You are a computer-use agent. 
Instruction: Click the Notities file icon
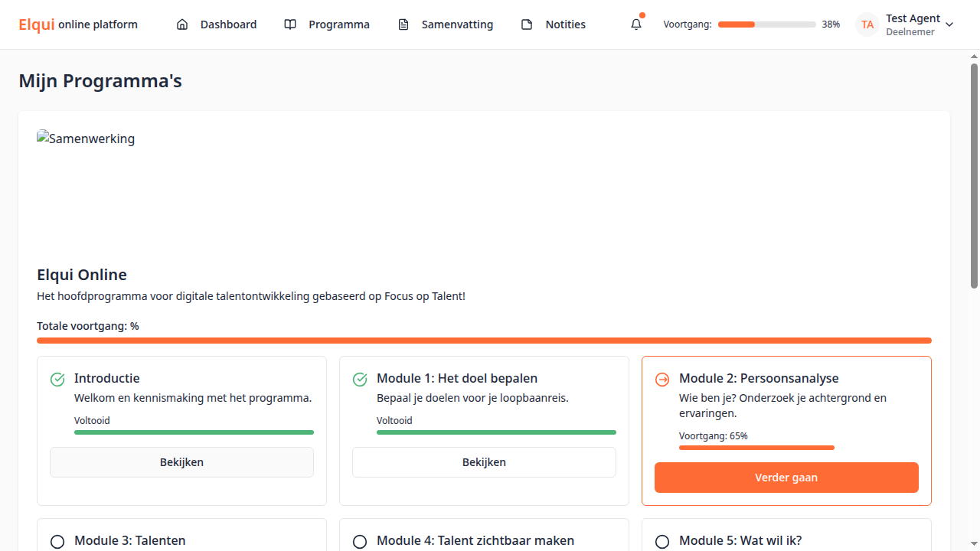pyautogui.click(x=527, y=24)
